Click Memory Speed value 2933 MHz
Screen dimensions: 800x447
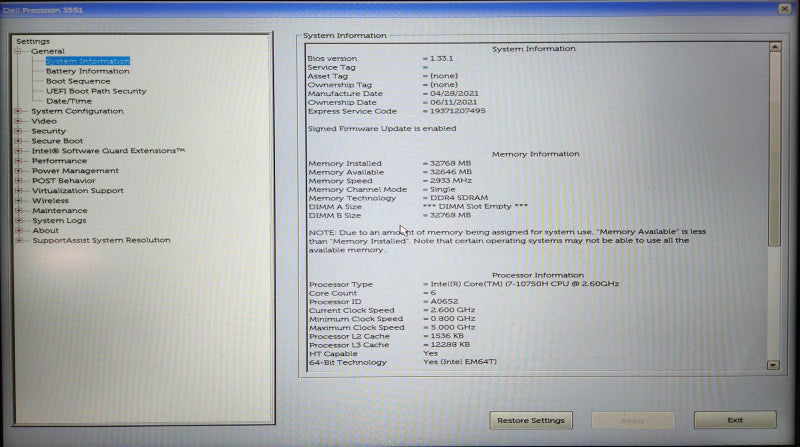pos(451,181)
